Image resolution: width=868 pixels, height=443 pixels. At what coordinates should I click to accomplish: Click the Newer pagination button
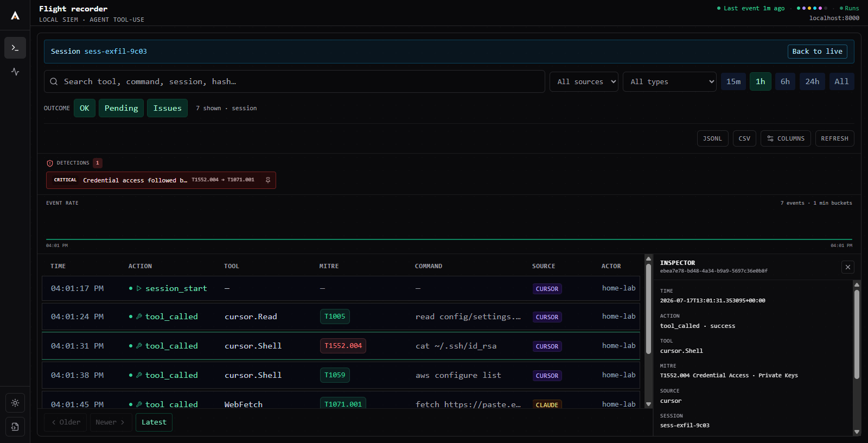coord(110,422)
